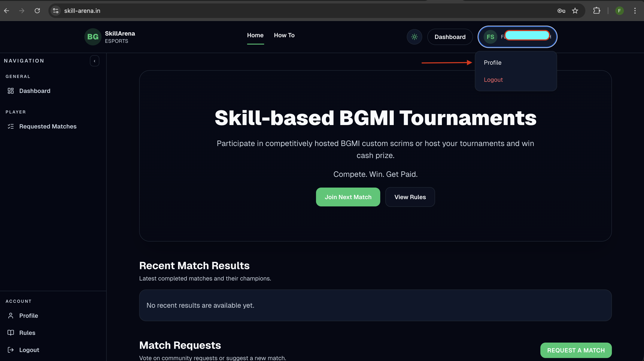Click the REQUEST A MATCH button
The image size is (644, 361).
tap(576, 350)
